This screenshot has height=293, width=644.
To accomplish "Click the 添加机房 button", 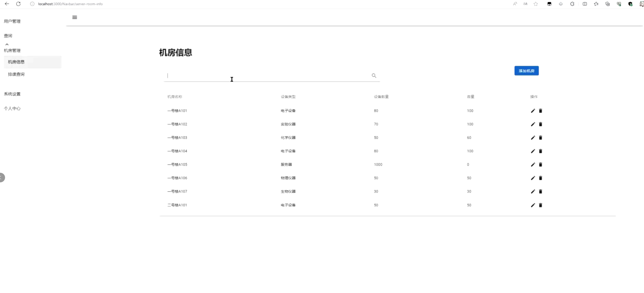I will pos(526,71).
